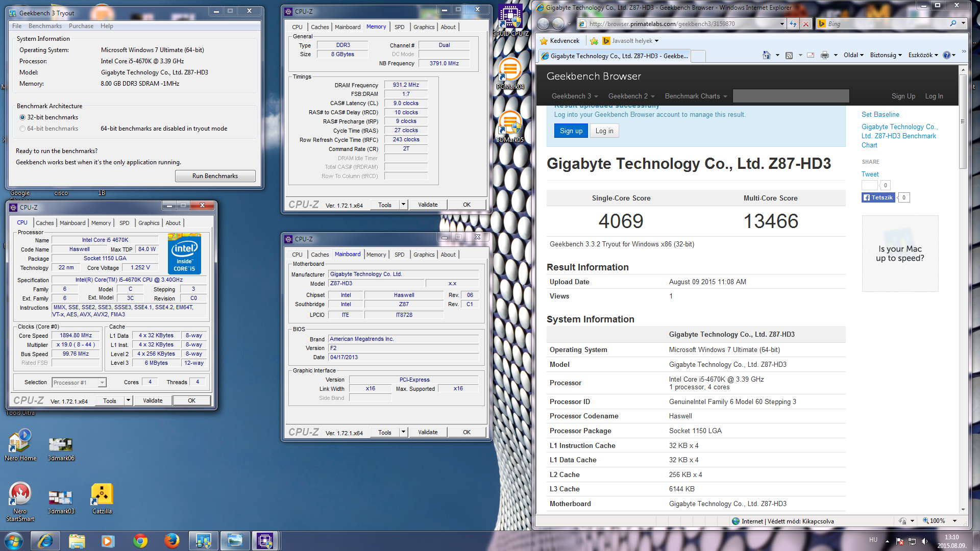Click the Tweet link under Share
Screen dimensions: 980x551
click(x=870, y=174)
